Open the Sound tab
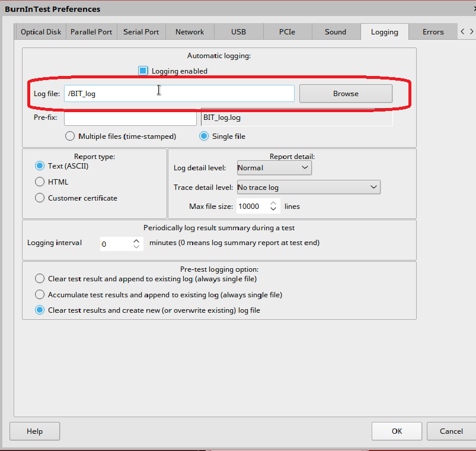This screenshot has width=476, height=451. click(336, 32)
